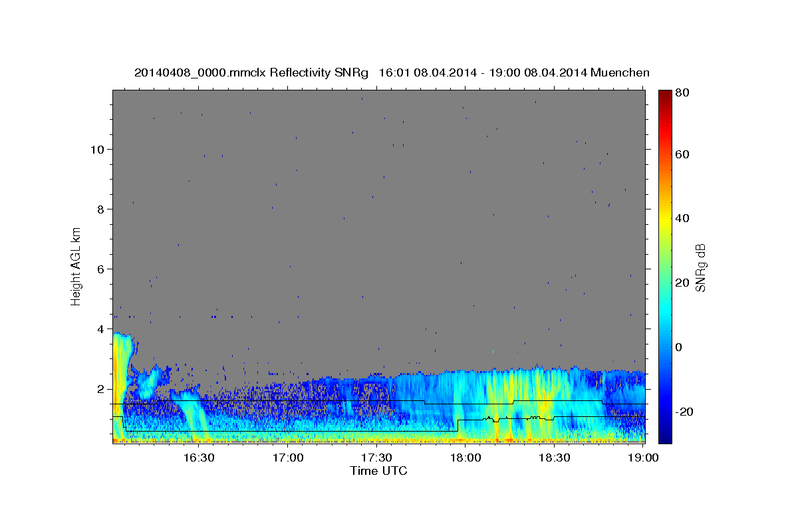The height and width of the screenshot is (532, 798).
Task: Click the height tick label 4
Action: coord(102,329)
